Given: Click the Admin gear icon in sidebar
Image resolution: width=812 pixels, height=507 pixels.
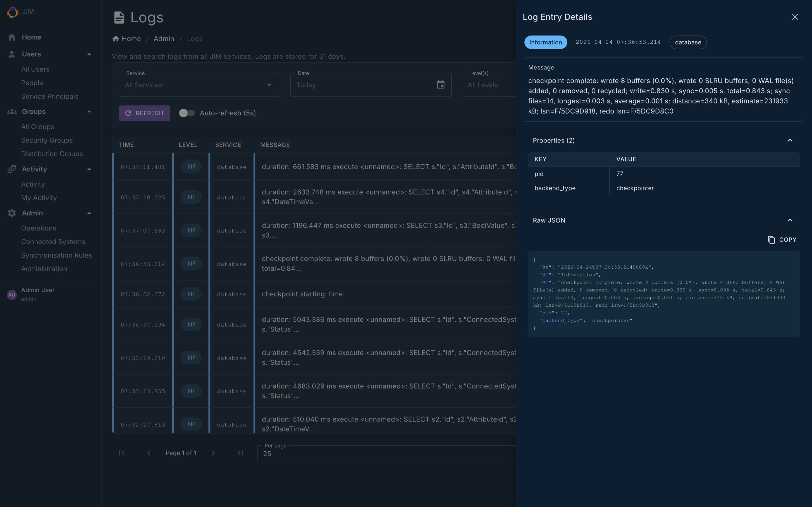Looking at the screenshot, I should (x=12, y=213).
